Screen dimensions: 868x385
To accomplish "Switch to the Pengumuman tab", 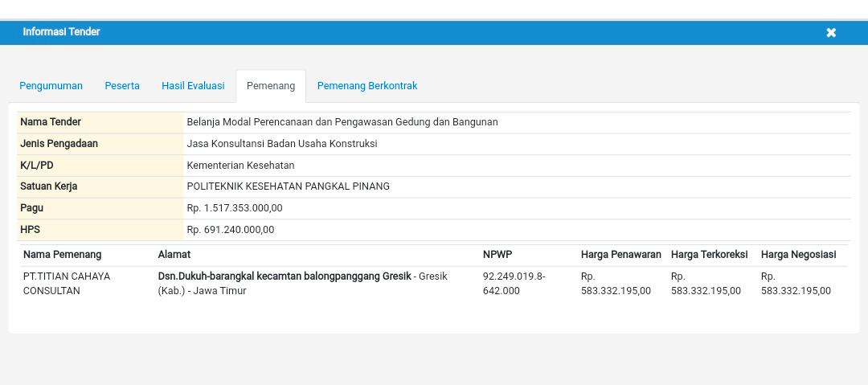I will [x=51, y=86].
